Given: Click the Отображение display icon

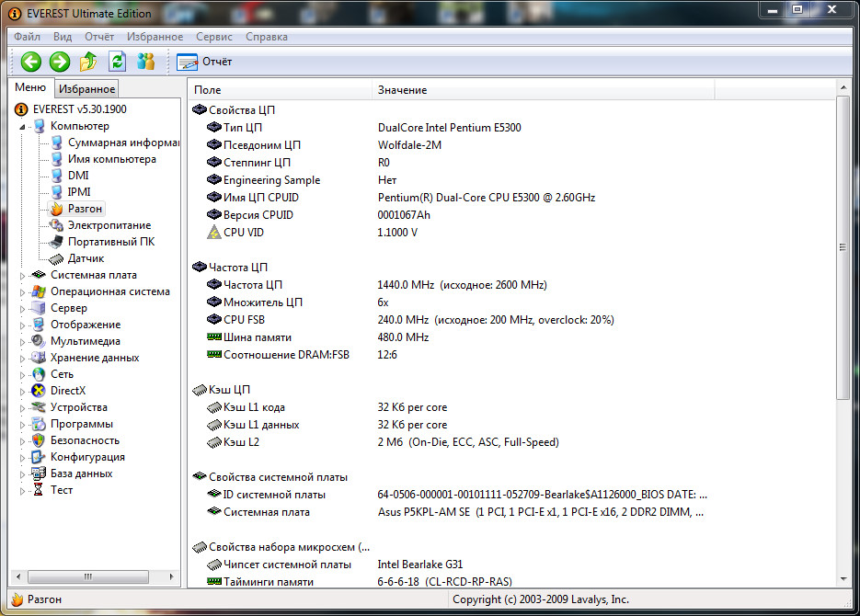Looking at the screenshot, I should [x=39, y=325].
